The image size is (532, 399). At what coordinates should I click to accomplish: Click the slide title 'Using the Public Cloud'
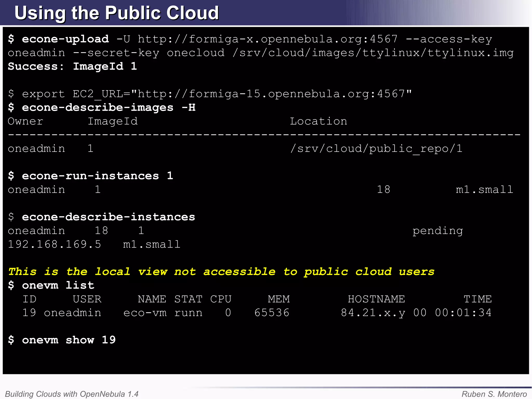pos(117,13)
